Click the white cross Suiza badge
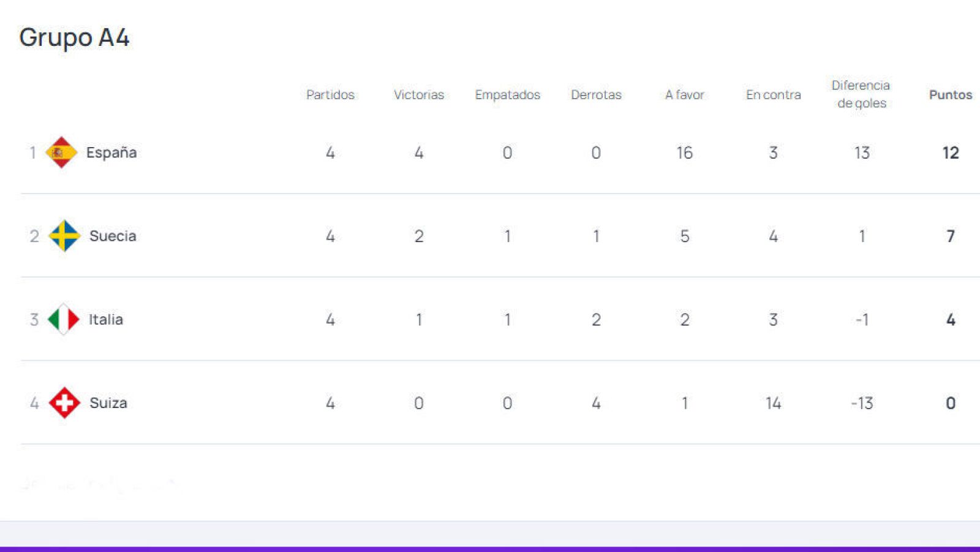 click(64, 403)
